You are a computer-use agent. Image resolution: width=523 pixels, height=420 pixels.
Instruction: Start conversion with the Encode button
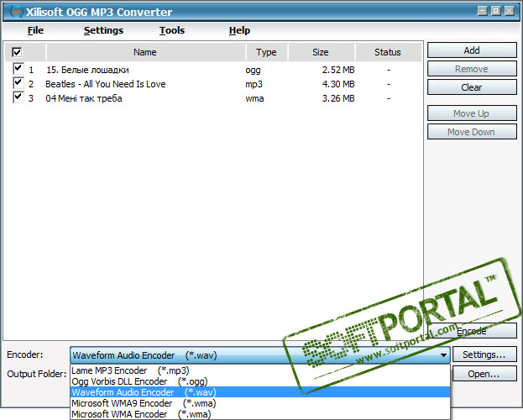[472, 331]
